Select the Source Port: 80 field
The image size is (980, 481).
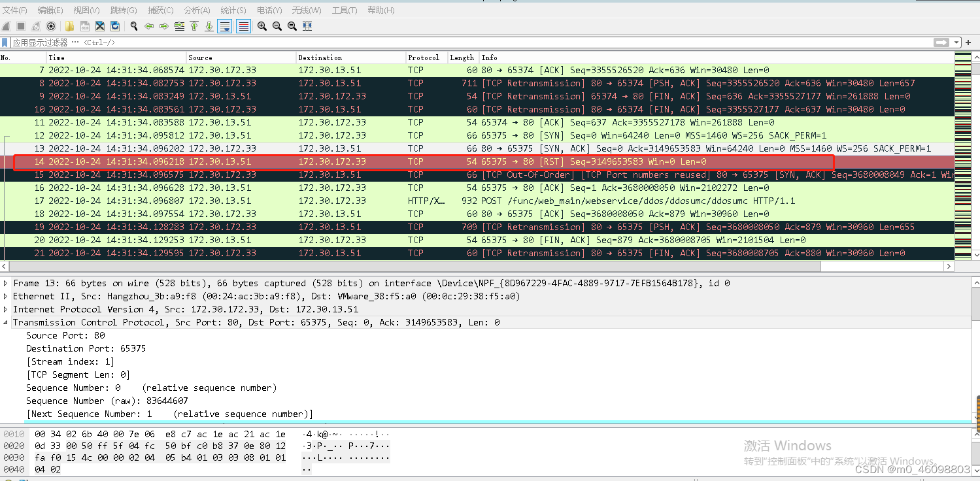point(65,335)
